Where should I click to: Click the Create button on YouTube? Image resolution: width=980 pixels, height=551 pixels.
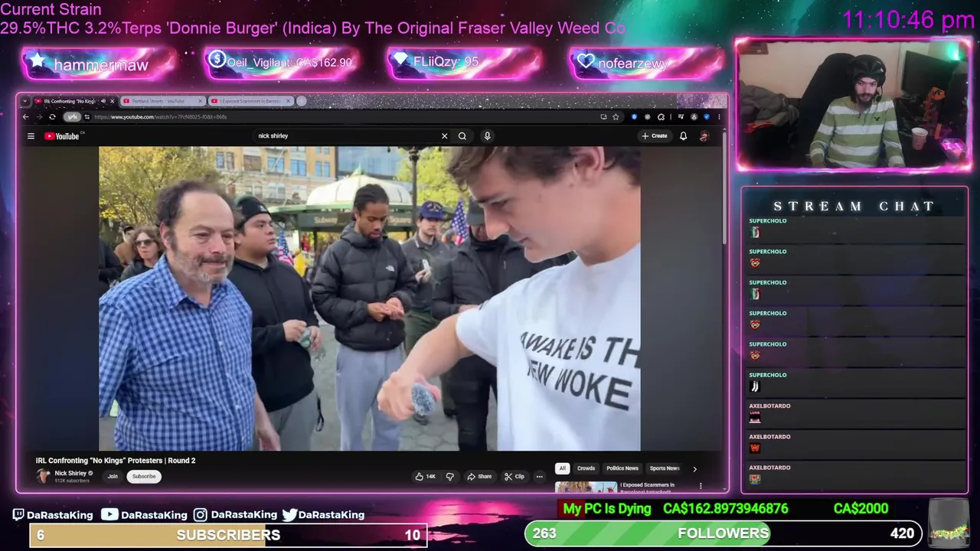coord(655,136)
